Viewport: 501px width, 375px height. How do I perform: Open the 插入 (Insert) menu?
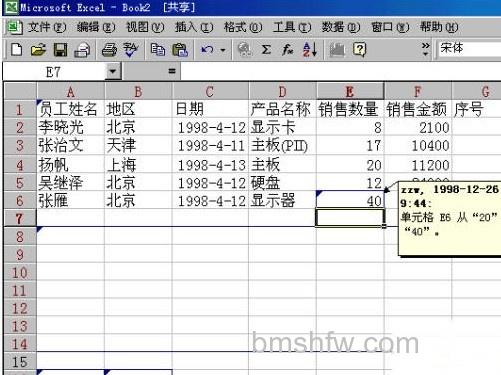pyautogui.click(x=194, y=27)
